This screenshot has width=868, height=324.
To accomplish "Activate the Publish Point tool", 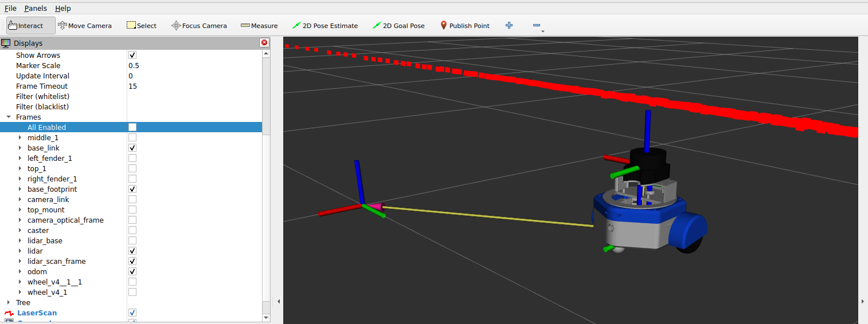I will [x=465, y=26].
